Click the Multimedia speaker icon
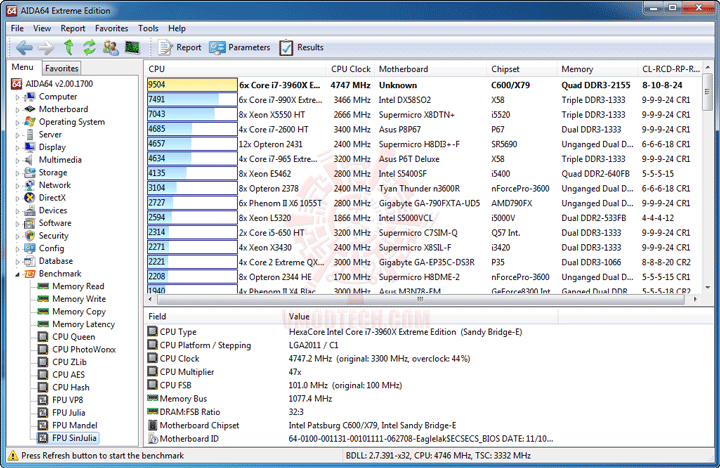Image resolution: width=720 pixels, height=468 pixels. [30, 160]
